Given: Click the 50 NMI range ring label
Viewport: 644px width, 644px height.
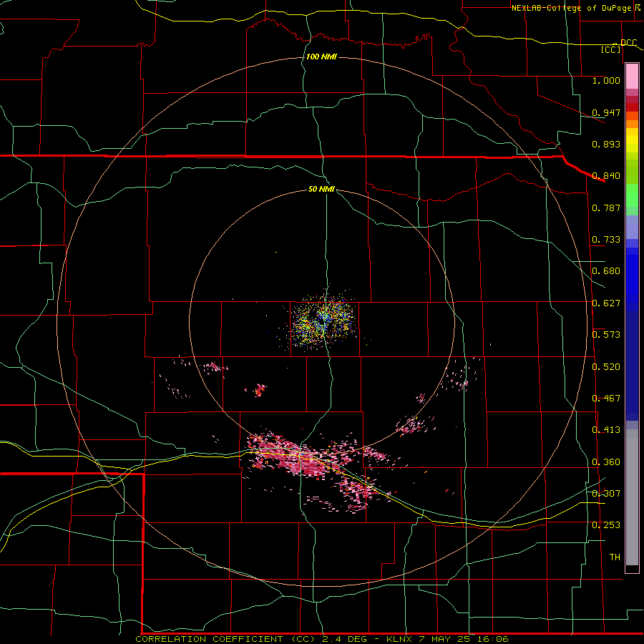Looking at the screenshot, I should pyautogui.click(x=321, y=189).
